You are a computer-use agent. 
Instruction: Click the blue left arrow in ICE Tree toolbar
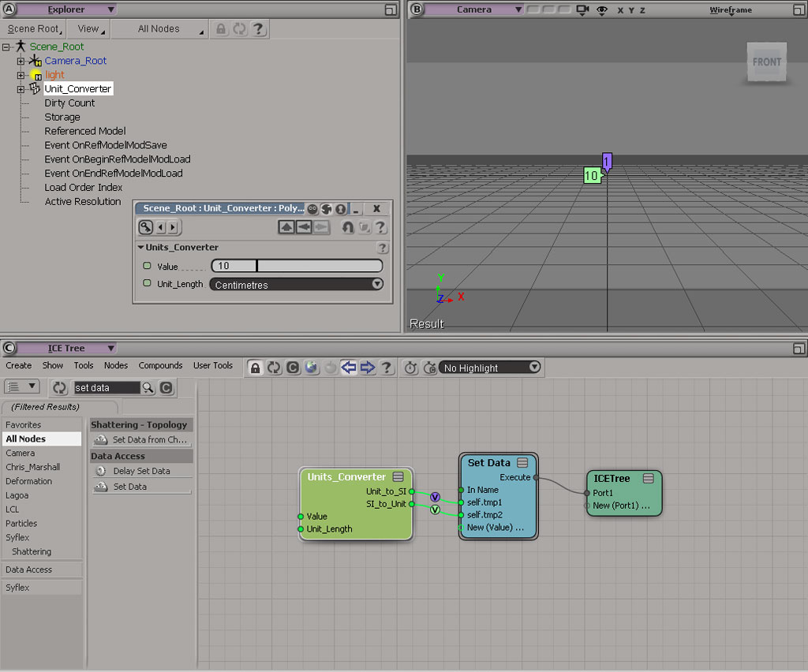coord(349,368)
